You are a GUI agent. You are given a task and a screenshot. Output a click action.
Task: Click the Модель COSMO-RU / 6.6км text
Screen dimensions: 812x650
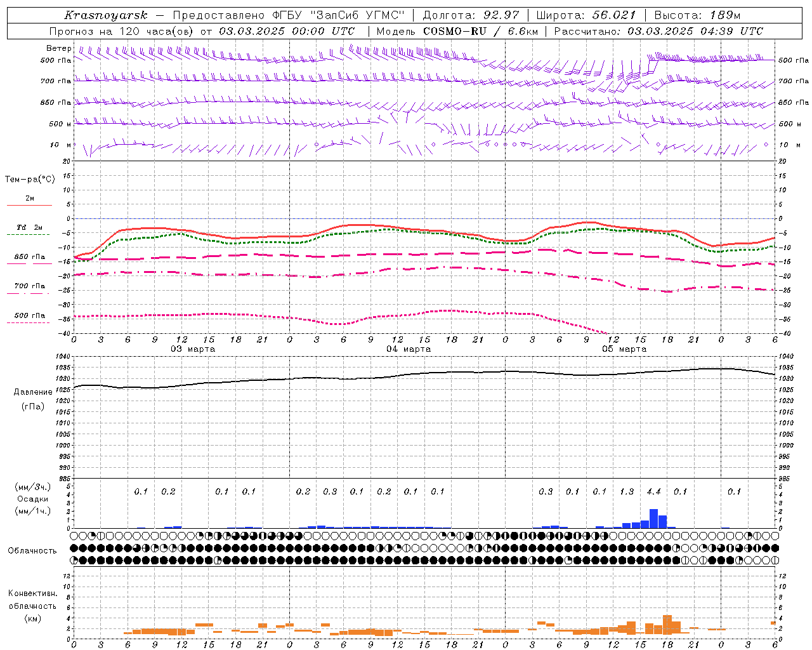click(457, 31)
